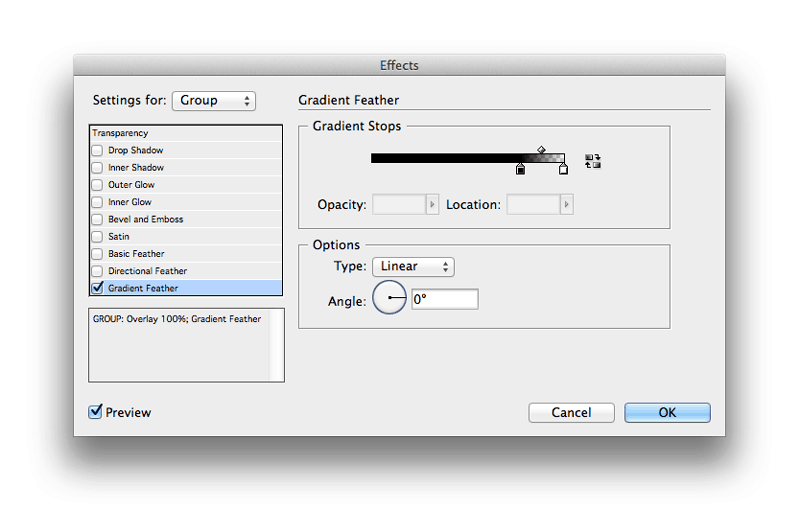Enable the Bevel and Emboss checkbox
This screenshot has width=800, height=510.
coord(97,219)
